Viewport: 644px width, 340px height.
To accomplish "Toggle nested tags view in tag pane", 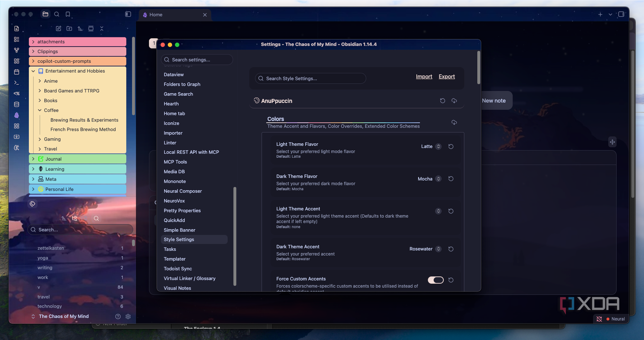I will pos(75,219).
